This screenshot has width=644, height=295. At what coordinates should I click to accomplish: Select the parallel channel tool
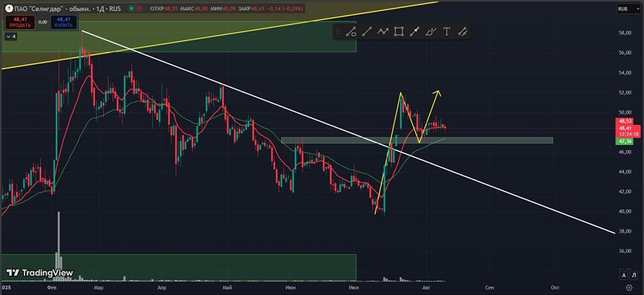pos(463,32)
